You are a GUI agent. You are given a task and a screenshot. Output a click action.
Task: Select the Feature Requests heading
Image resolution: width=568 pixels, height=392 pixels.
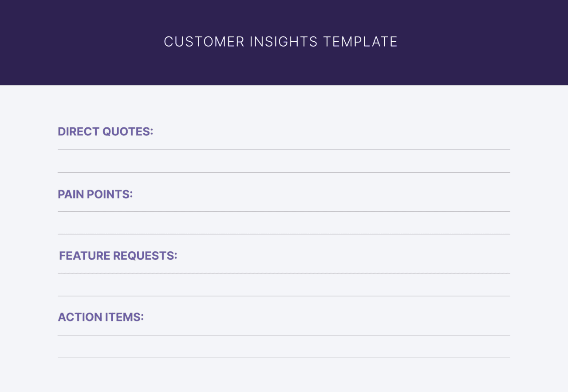click(x=118, y=255)
